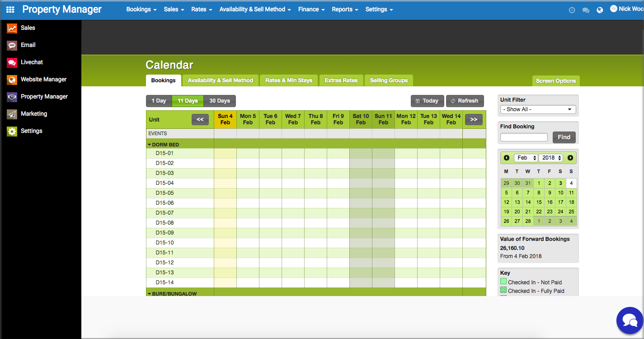Click the Livechat icon in sidebar
The height and width of the screenshot is (339, 644).
tap(12, 62)
